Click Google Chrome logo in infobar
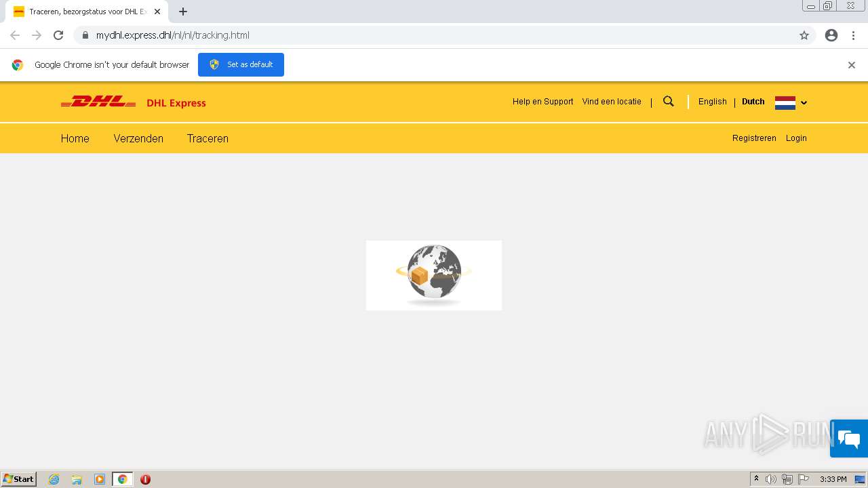This screenshot has height=488, width=868. pos(18,65)
